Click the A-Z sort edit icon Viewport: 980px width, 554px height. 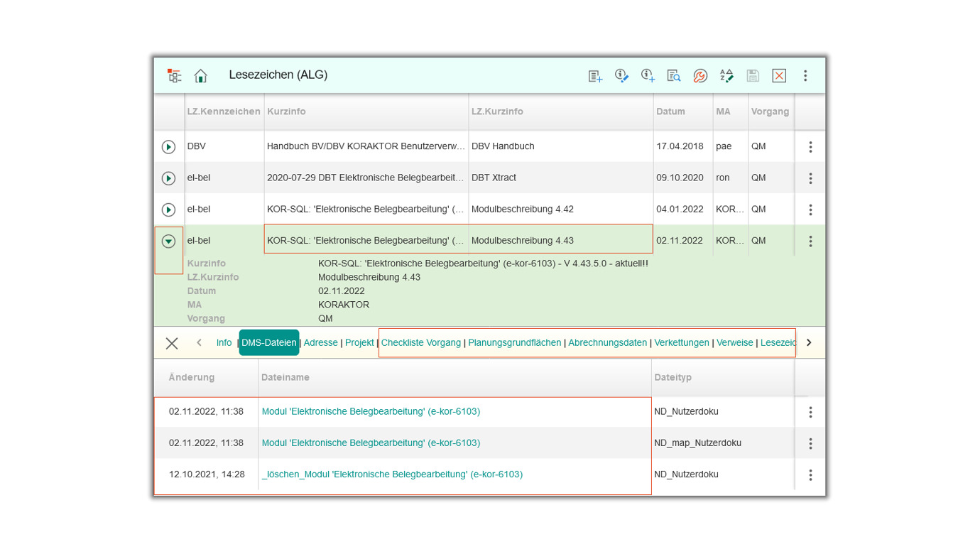point(726,75)
